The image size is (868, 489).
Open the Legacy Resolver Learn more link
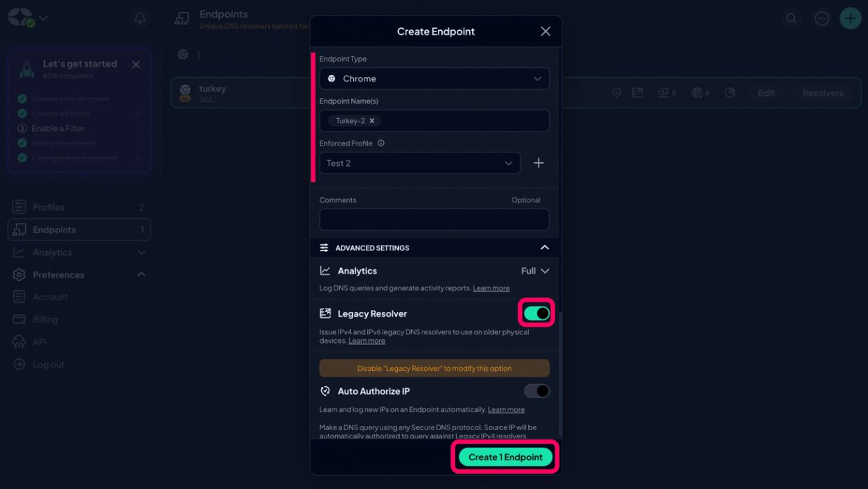(x=367, y=341)
